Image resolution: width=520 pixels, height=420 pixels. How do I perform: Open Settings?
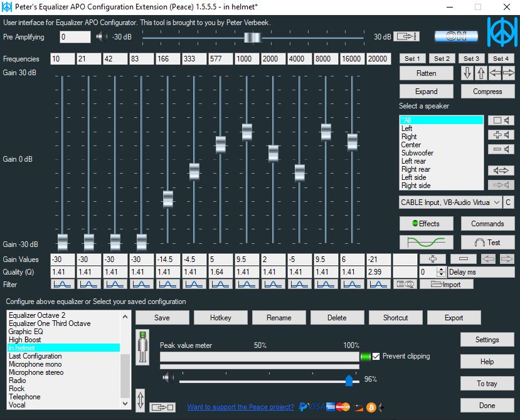(487, 340)
